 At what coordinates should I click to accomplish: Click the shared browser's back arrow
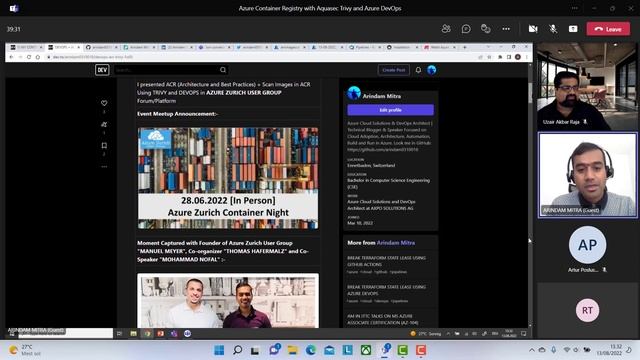point(11,57)
